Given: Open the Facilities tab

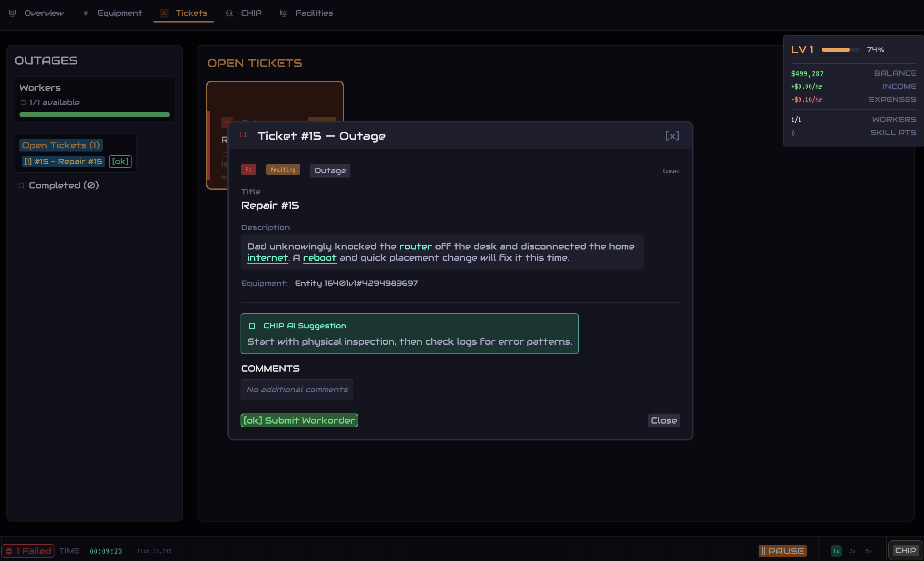Looking at the screenshot, I should [314, 13].
